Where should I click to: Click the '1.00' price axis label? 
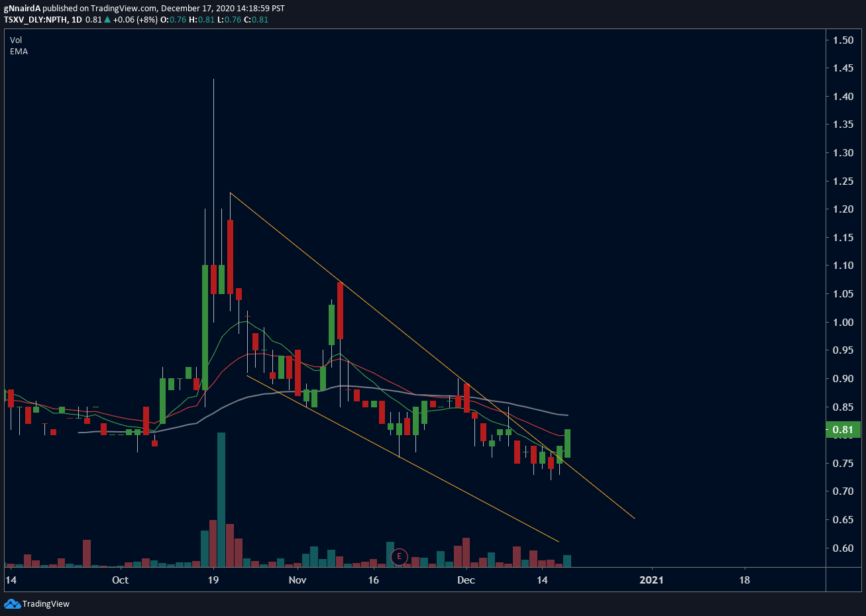(843, 323)
